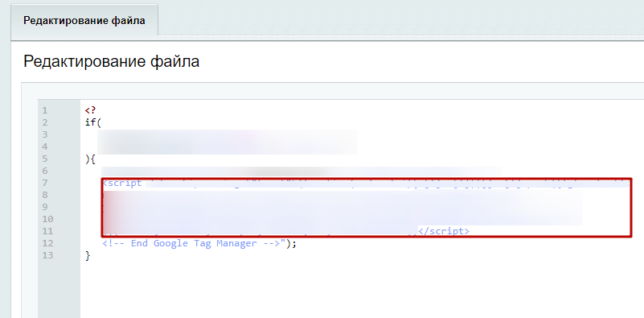Click line number 12 in gutter
644x318 pixels.
click(47, 244)
